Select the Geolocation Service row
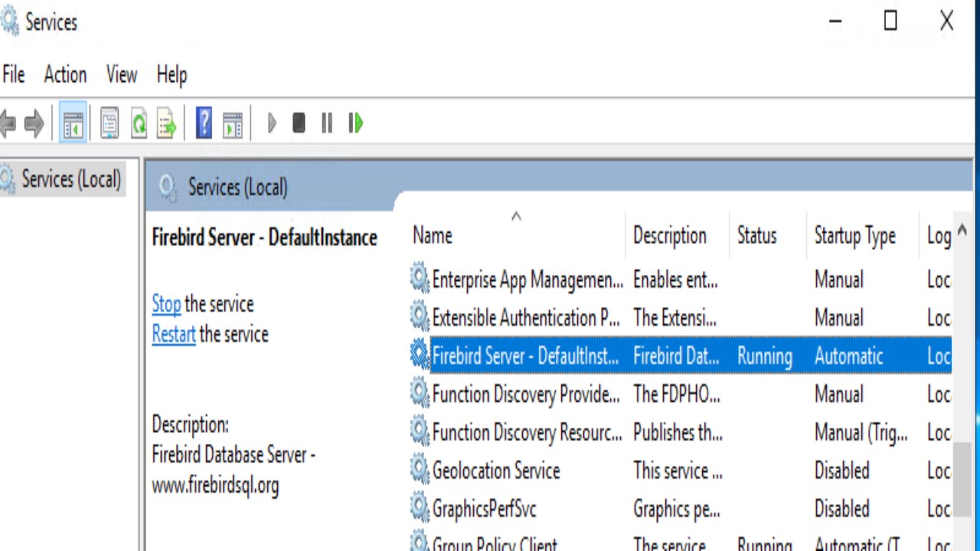 click(x=496, y=471)
